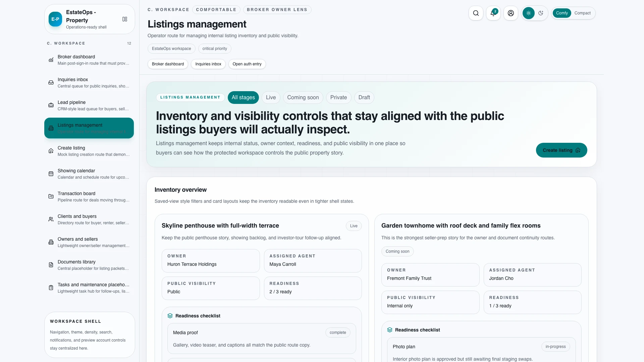Go to Lead pipeline route
Image resolution: width=644 pixels, height=362 pixels.
(89, 105)
